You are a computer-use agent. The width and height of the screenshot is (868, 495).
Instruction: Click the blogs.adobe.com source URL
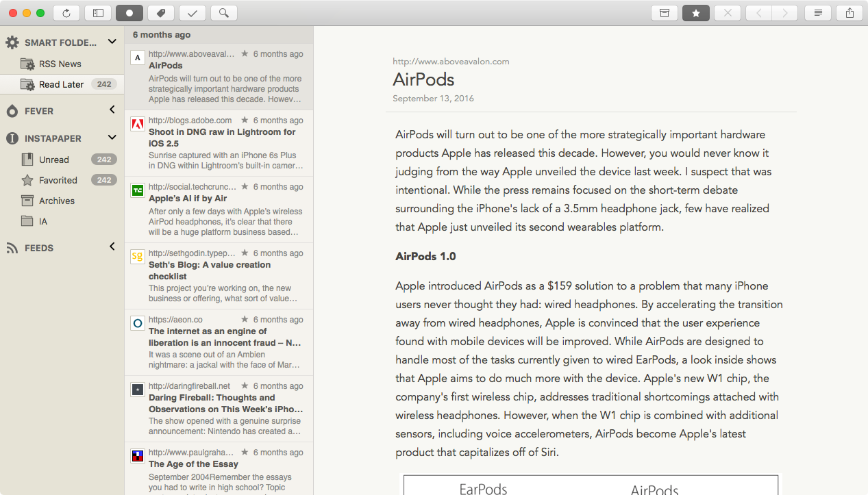[x=190, y=120]
